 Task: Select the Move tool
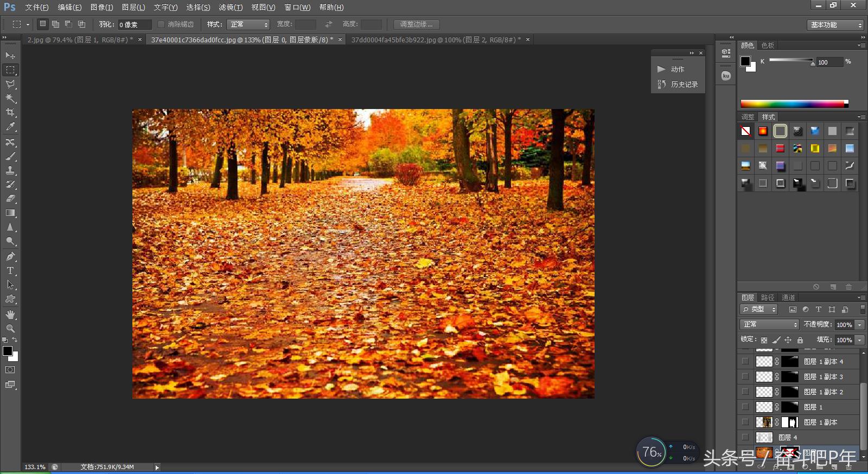pyautogui.click(x=10, y=56)
